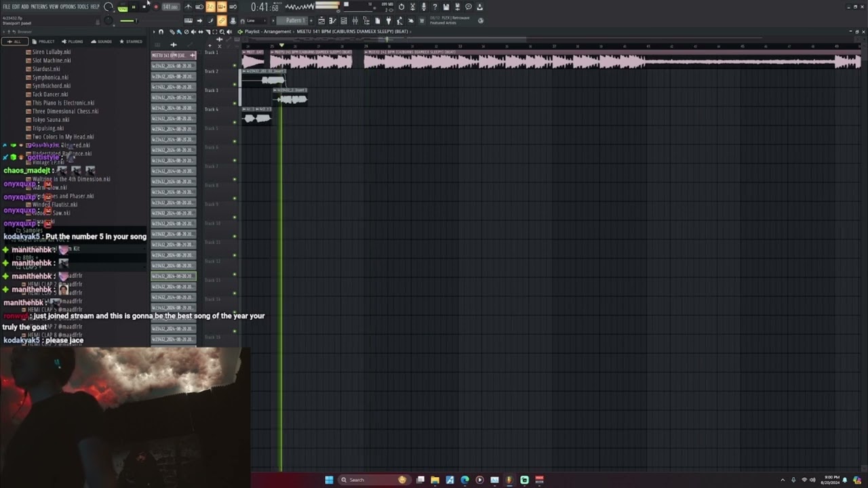Click the tempo display

[x=171, y=7]
